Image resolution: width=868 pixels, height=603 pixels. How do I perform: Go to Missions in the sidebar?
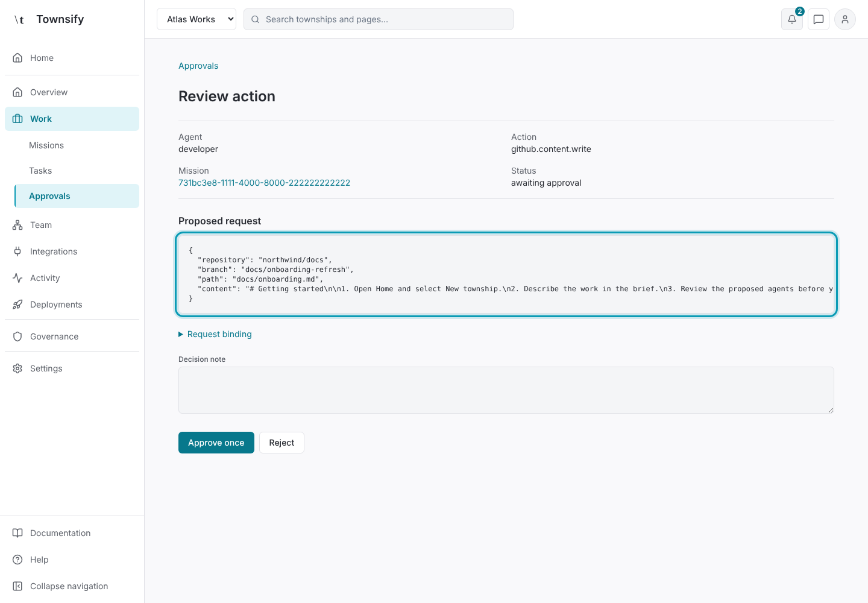pyautogui.click(x=46, y=145)
